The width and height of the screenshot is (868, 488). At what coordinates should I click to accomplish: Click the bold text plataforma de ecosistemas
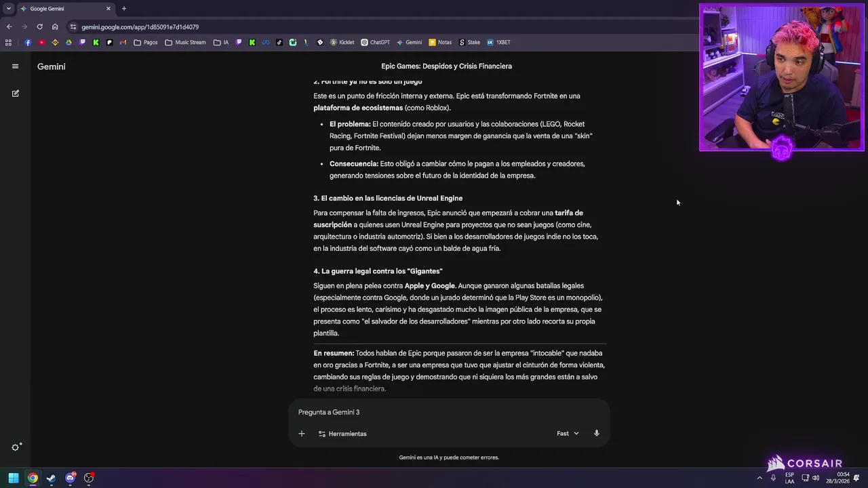click(x=358, y=108)
